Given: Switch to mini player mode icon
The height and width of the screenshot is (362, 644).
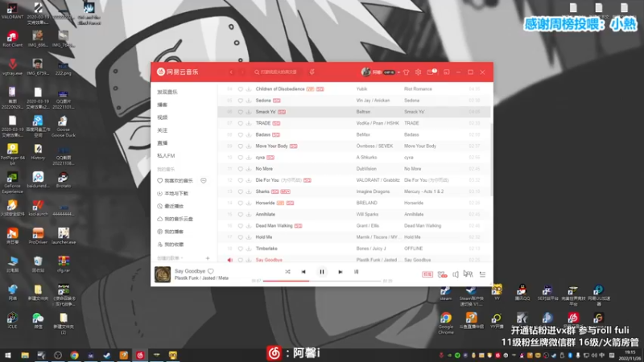Looking at the screenshot, I should click(447, 72).
